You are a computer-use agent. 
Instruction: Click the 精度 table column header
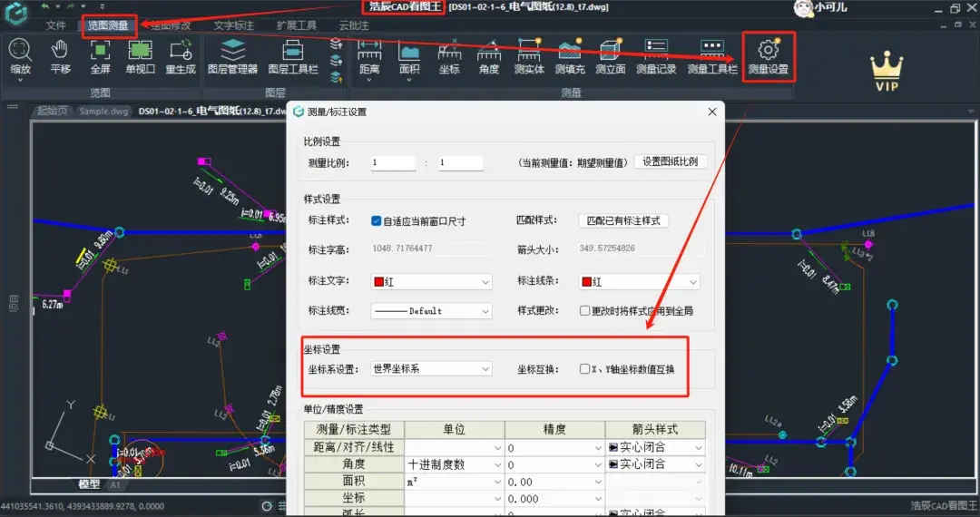coord(554,430)
